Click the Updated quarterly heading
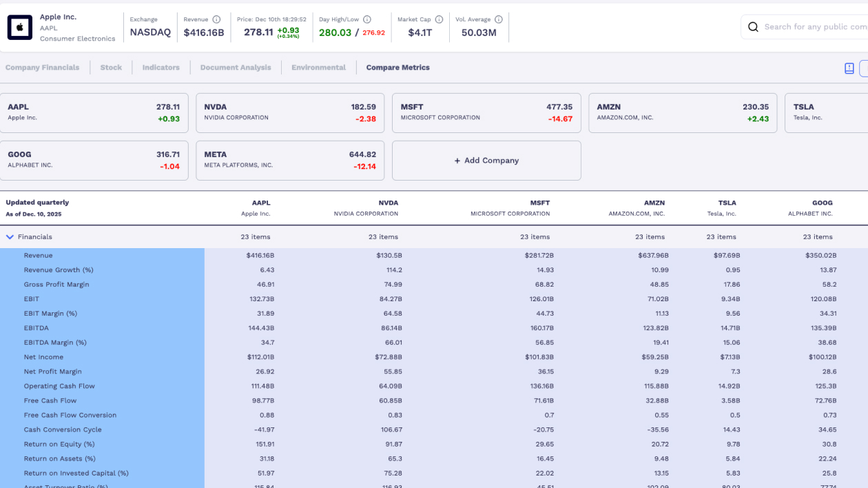868x488 pixels. pyautogui.click(x=37, y=203)
